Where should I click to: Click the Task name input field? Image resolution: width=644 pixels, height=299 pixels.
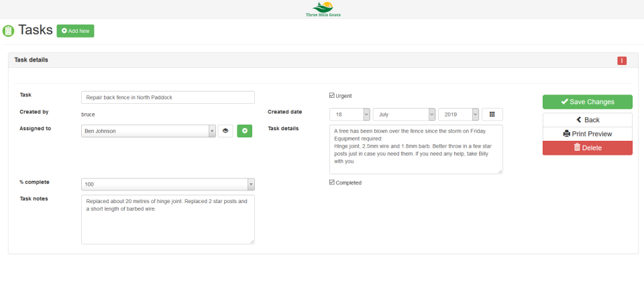tap(168, 97)
